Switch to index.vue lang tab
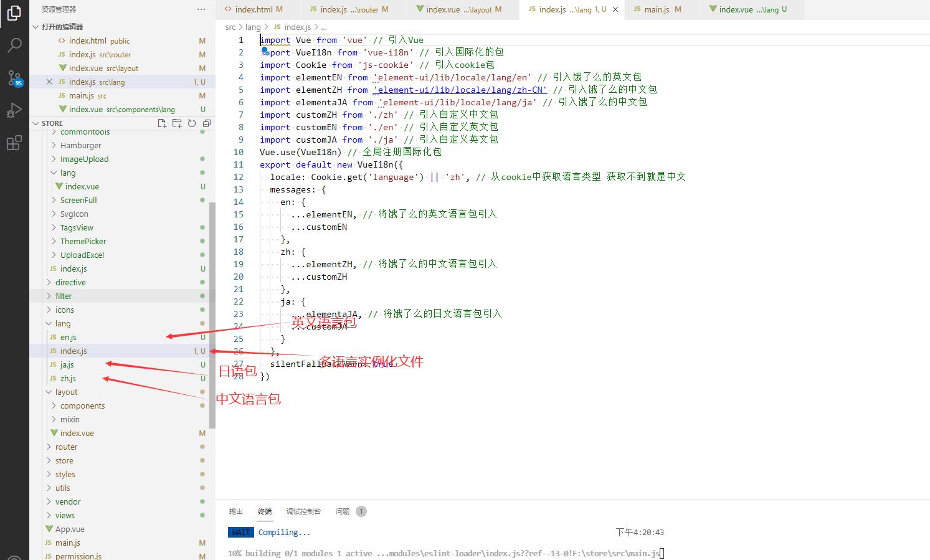The image size is (930, 560). pos(752,9)
